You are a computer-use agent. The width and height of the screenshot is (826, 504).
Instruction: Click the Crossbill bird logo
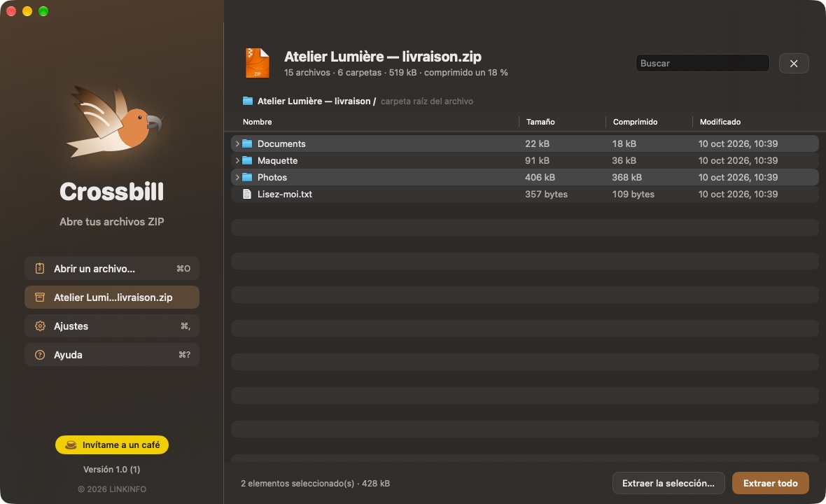click(x=114, y=122)
